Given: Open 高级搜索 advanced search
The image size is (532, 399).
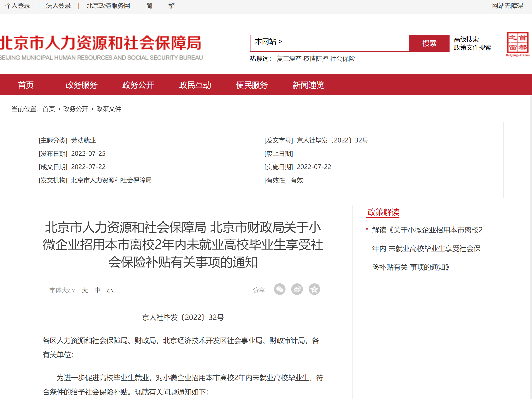Looking at the screenshot, I should (466, 39).
